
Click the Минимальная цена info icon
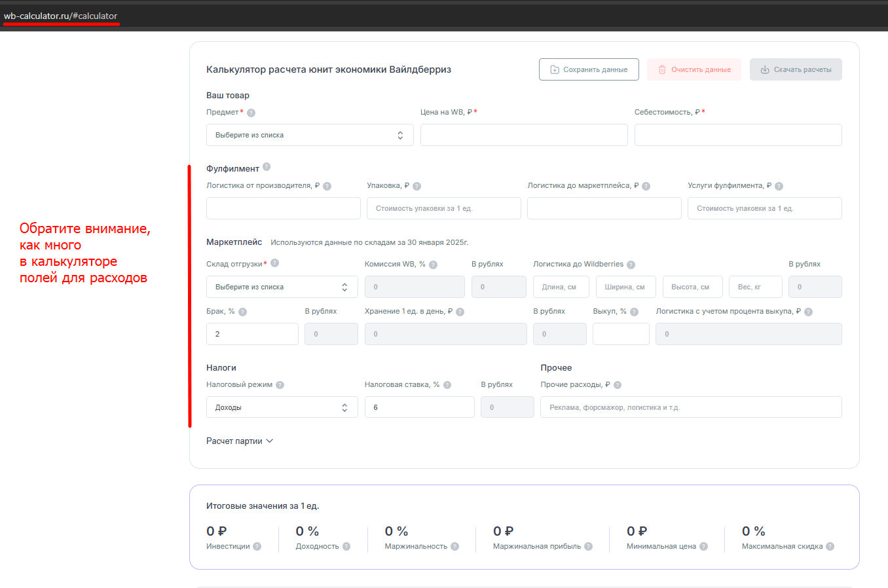[x=704, y=547]
